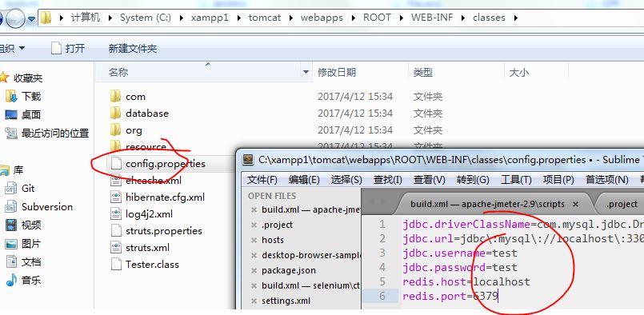Open recent locations dropdown in Explorer
The width and height of the screenshot is (644, 315).
coord(31,20)
